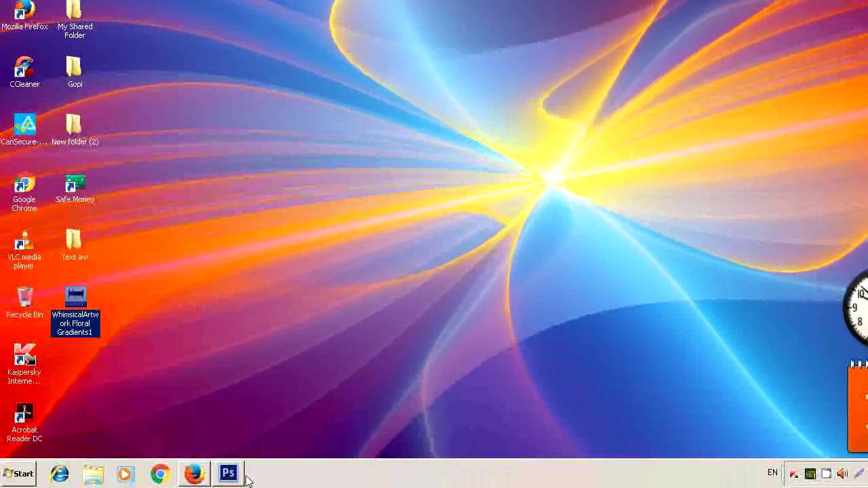The width and height of the screenshot is (868, 488).
Task: Click the clock gadget on desktop
Action: click(856, 308)
